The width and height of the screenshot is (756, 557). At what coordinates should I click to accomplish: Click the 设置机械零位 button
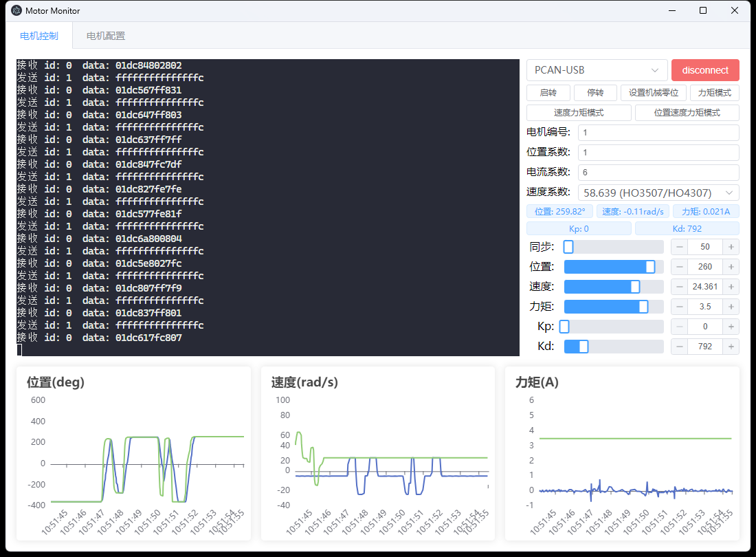tap(653, 93)
